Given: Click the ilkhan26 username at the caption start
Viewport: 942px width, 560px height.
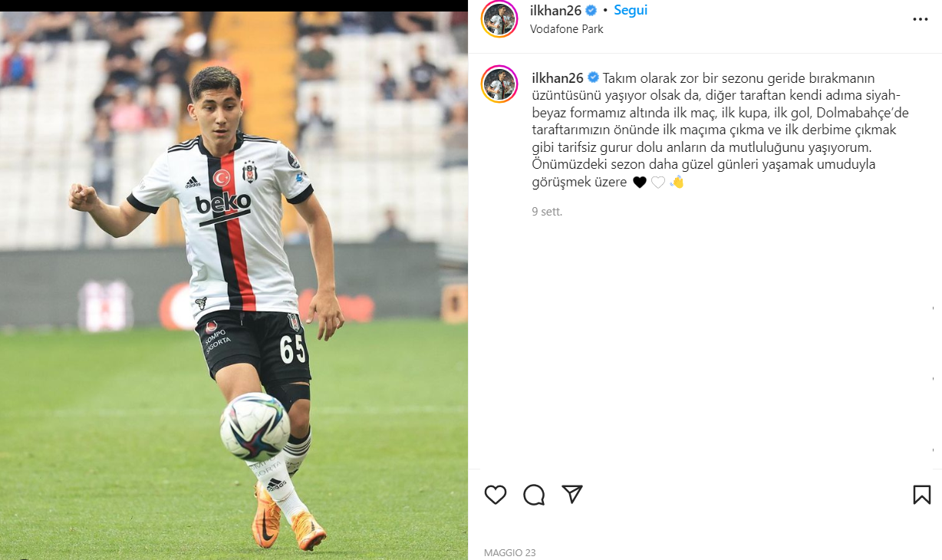Looking at the screenshot, I should tap(558, 77).
